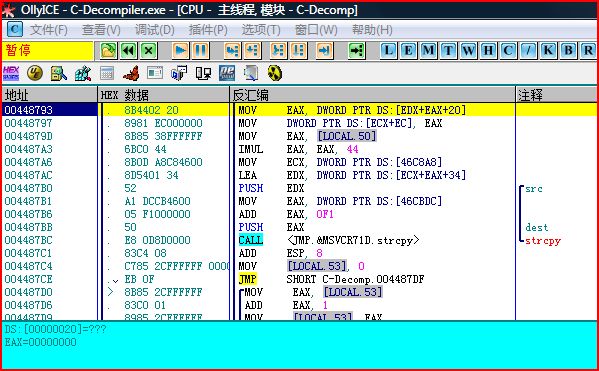Click the PE tool icon

[x=227, y=73]
